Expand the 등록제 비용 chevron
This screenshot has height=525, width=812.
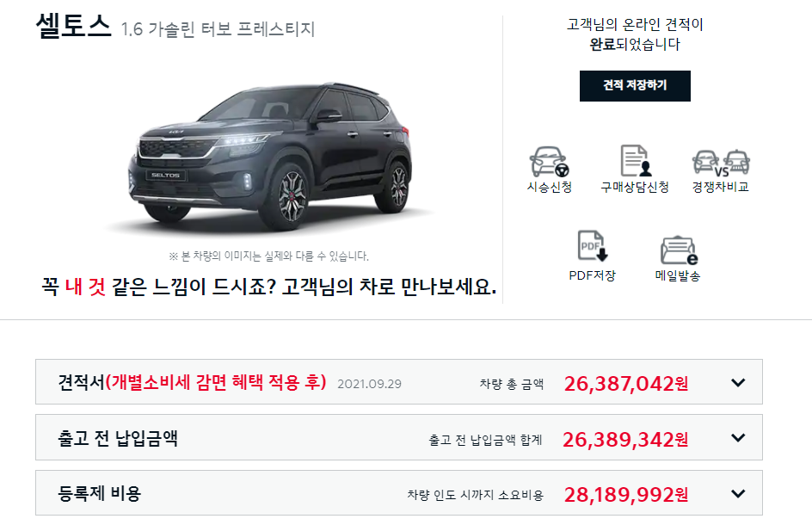pyautogui.click(x=738, y=493)
